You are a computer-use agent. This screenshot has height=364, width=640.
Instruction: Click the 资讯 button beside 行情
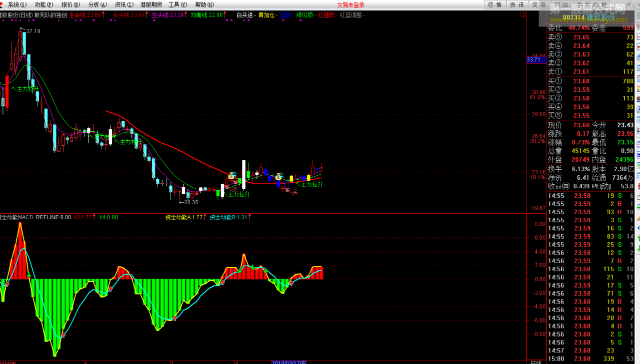[516, 4]
